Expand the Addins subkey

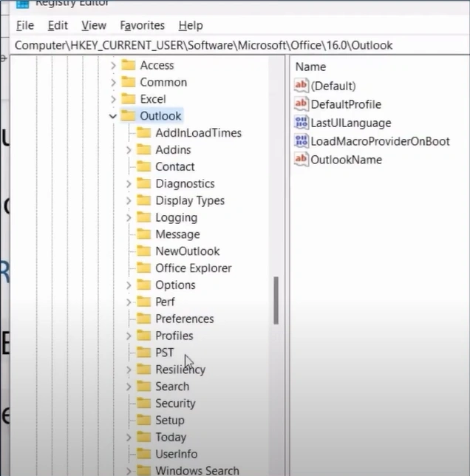[129, 150]
